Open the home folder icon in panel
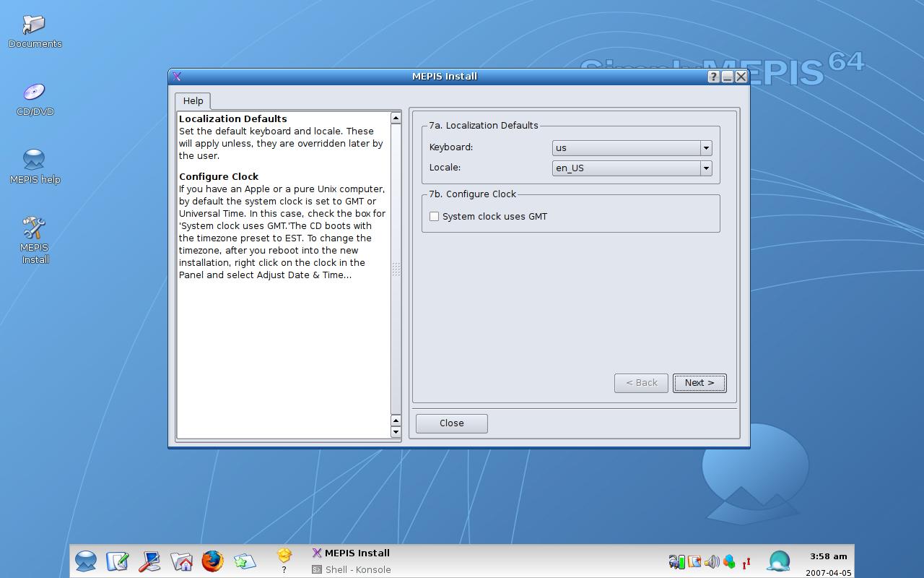The width and height of the screenshot is (924, 578). click(181, 561)
